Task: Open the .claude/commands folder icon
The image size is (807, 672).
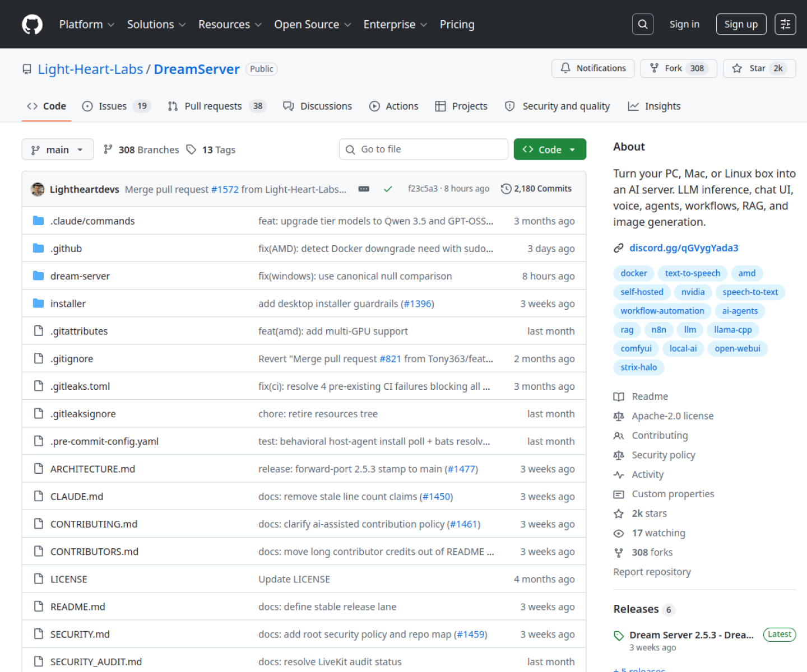Action: pos(38,221)
